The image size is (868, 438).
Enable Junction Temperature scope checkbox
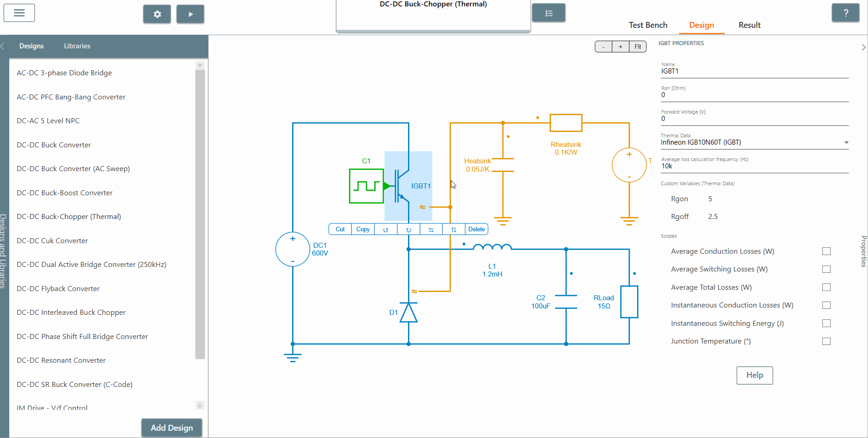click(x=826, y=341)
